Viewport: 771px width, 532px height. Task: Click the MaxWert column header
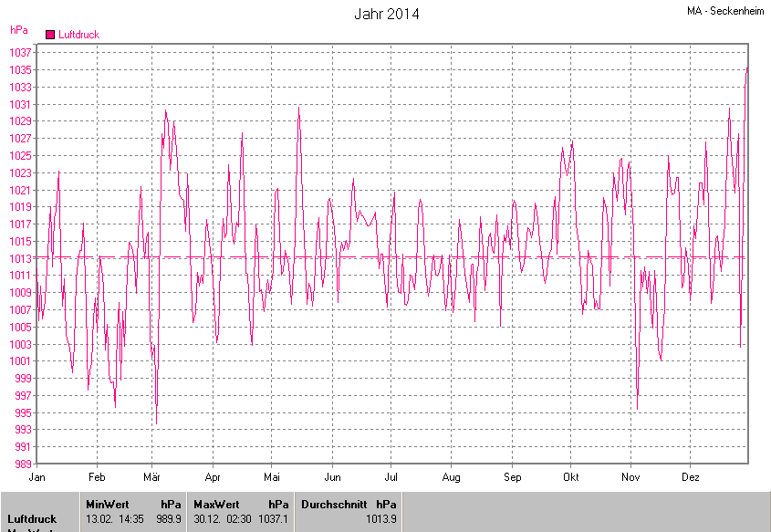click(x=215, y=504)
